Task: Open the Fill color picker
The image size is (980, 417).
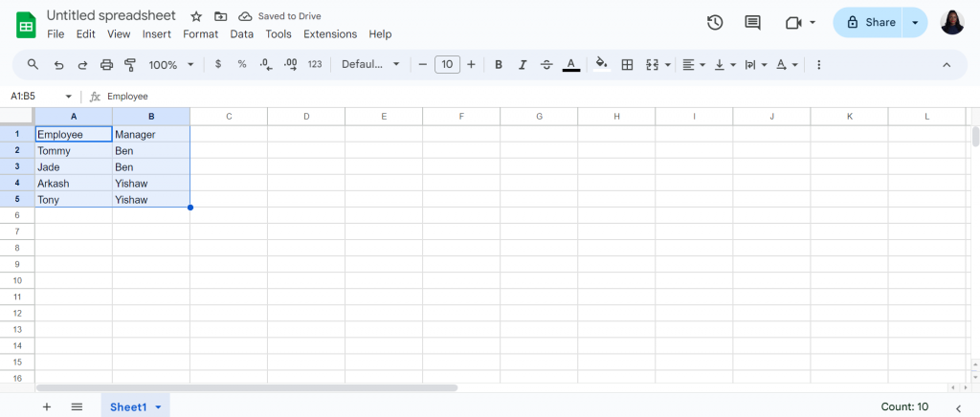Action: tap(602, 64)
